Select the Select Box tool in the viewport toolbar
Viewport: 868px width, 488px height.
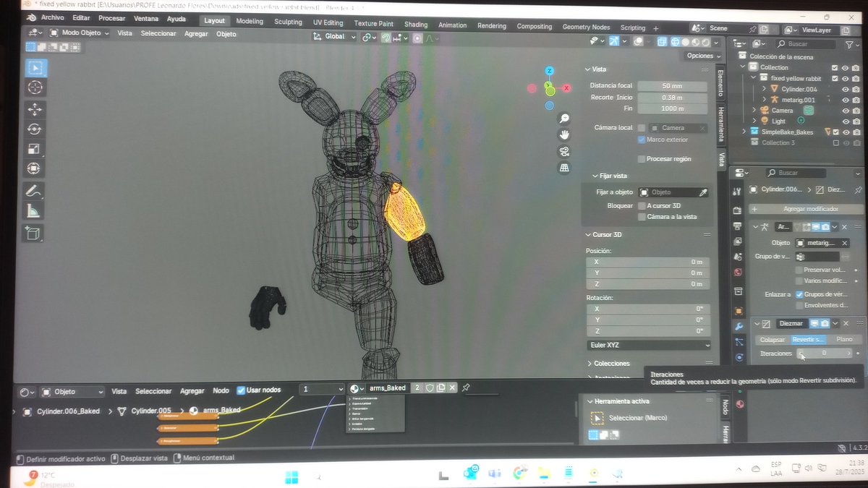(35, 68)
